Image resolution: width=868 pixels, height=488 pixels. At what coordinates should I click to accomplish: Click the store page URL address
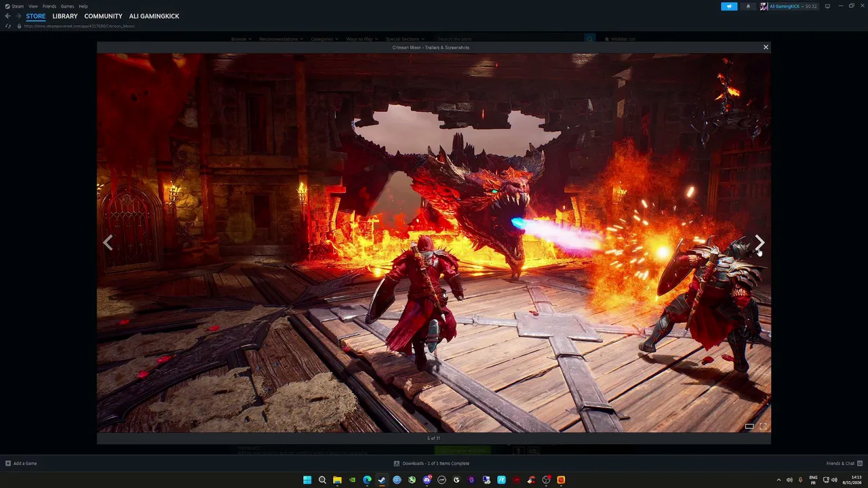click(79, 26)
